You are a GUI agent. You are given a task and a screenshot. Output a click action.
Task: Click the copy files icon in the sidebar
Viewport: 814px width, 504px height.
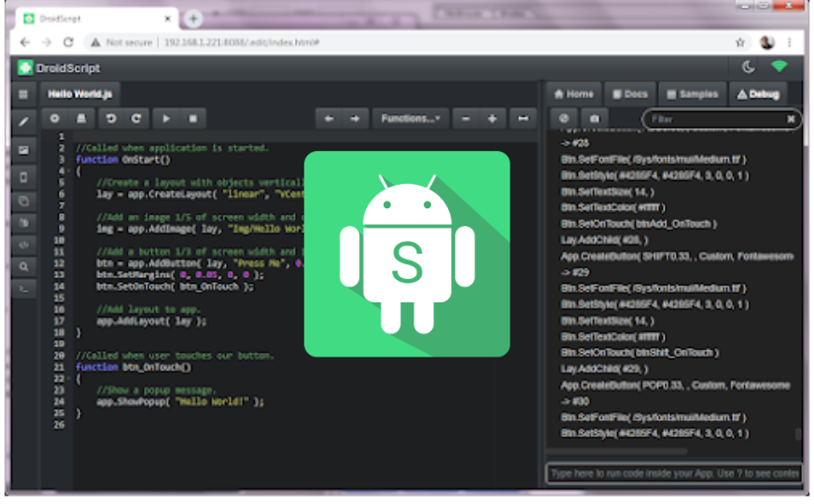[x=23, y=201]
